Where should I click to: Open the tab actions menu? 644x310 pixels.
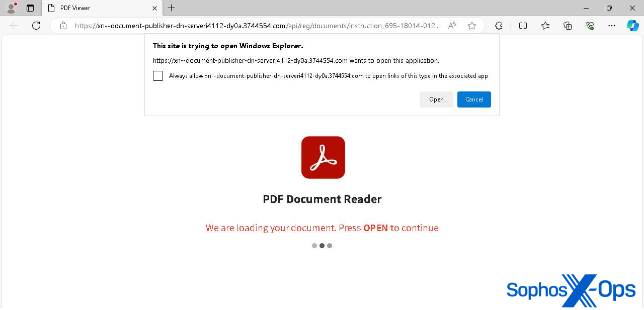click(x=30, y=8)
